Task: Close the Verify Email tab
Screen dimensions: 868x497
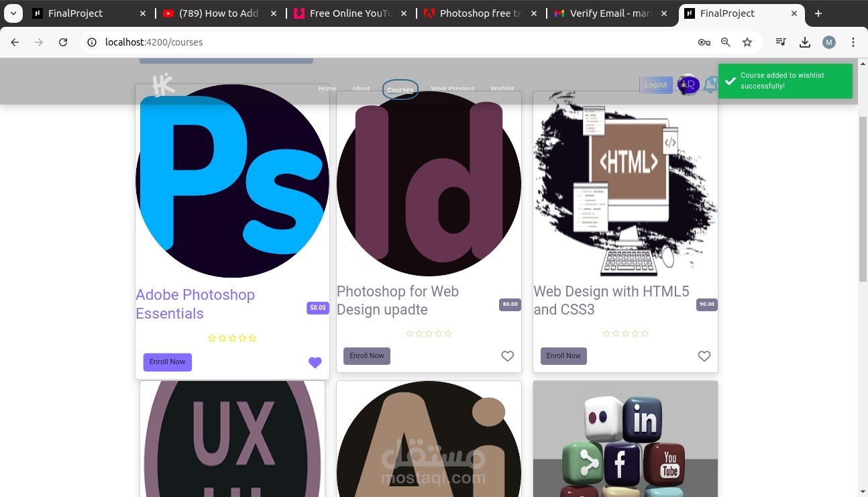Action: (x=664, y=13)
